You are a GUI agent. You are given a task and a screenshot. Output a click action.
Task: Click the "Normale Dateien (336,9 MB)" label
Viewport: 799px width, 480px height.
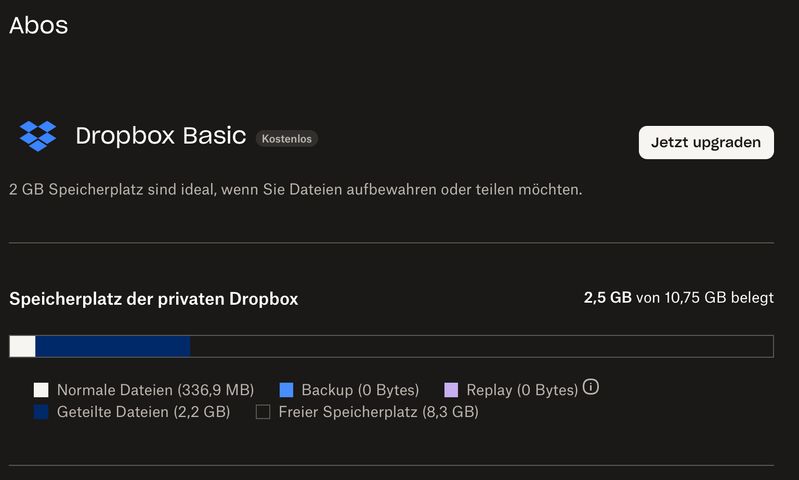tap(155, 390)
